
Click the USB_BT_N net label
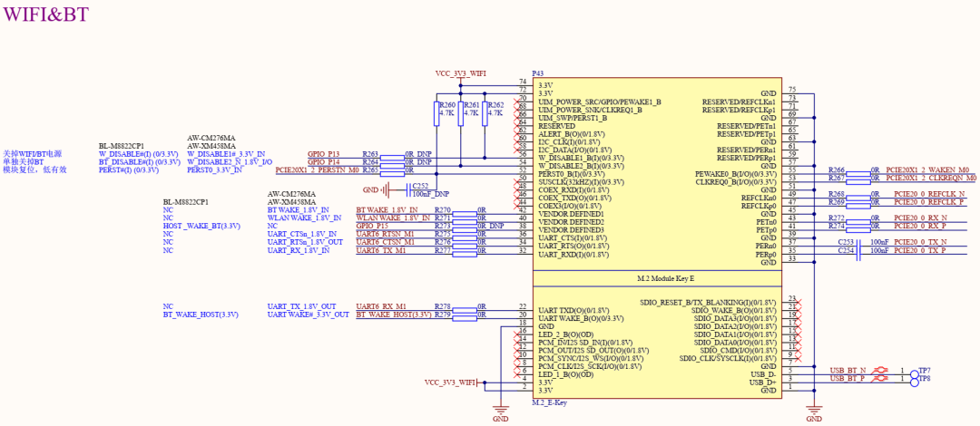[x=848, y=371]
